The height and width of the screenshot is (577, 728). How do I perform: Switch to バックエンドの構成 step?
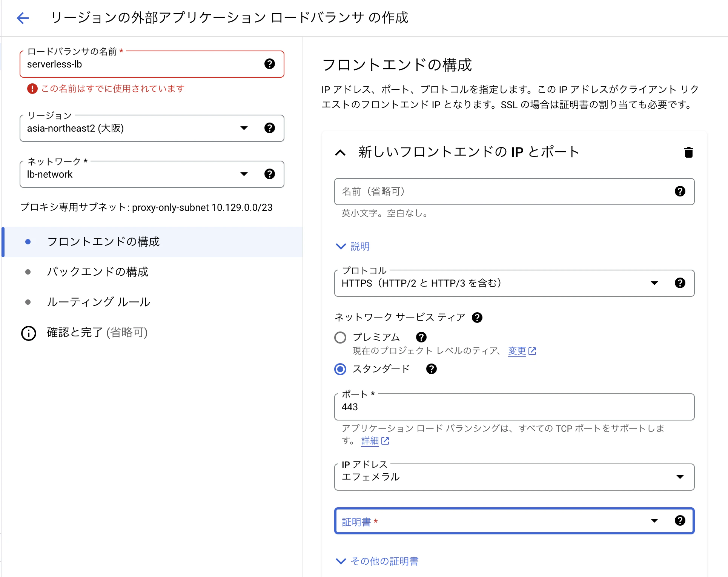[x=98, y=272]
